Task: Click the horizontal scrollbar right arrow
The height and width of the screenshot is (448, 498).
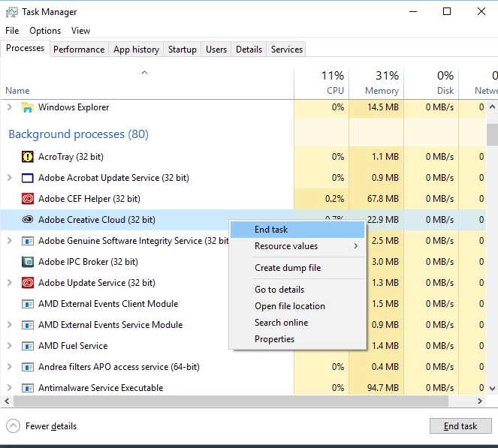Action: pyautogui.click(x=480, y=401)
